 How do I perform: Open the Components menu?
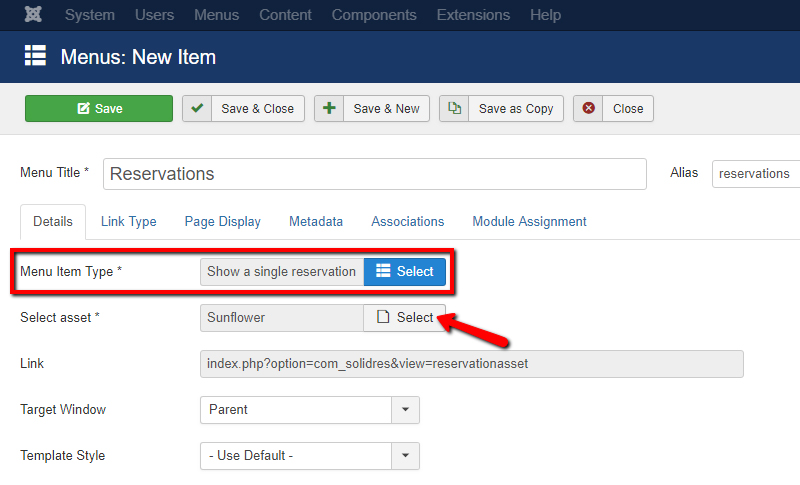[373, 15]
